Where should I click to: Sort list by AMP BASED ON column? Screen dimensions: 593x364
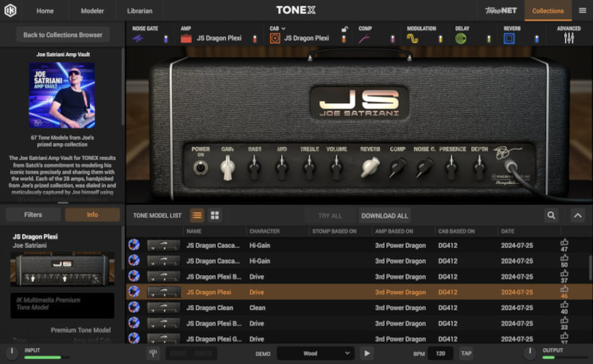point(394,231)
